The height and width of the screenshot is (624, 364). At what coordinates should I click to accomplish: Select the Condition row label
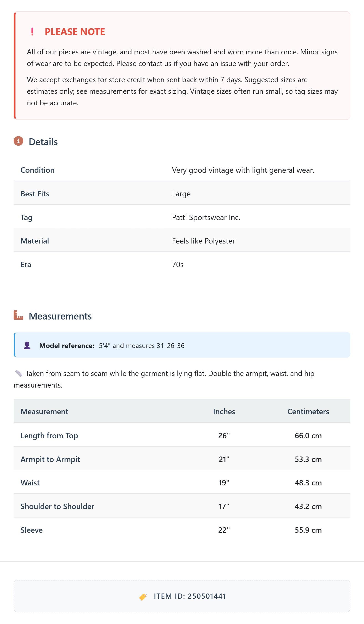[x=37, y=170]
